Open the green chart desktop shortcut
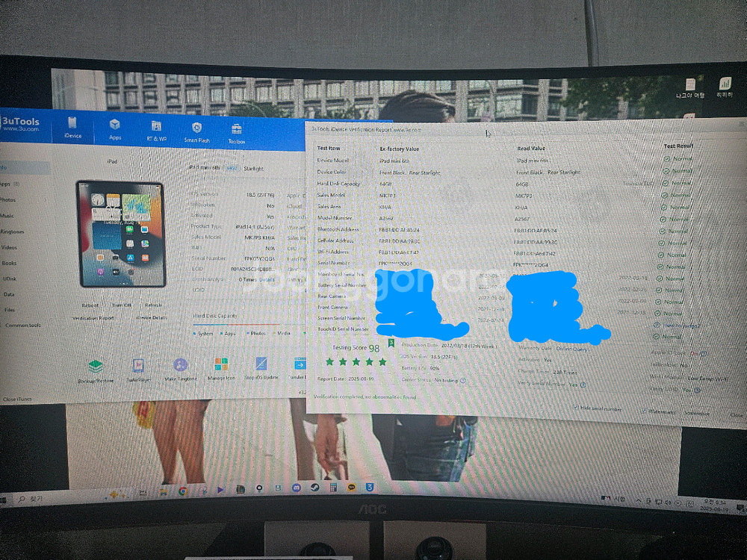Screen dimensions: 747x560 tap(725, 87)
